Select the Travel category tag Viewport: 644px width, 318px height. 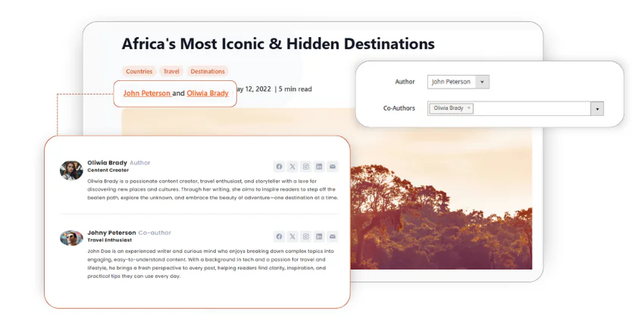[x=172, y=71]
